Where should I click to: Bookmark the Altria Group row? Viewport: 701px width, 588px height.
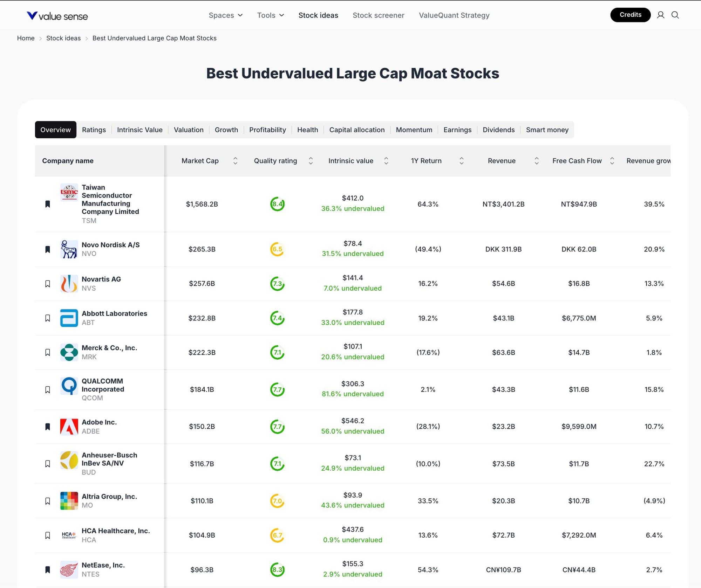point(48,501)
